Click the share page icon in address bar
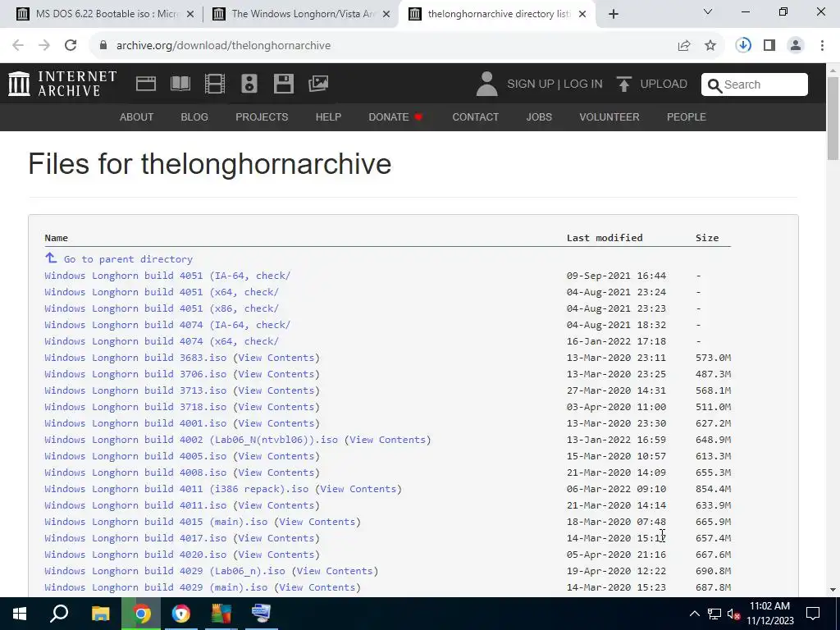 pyautogui.click(x=684, y=46)
